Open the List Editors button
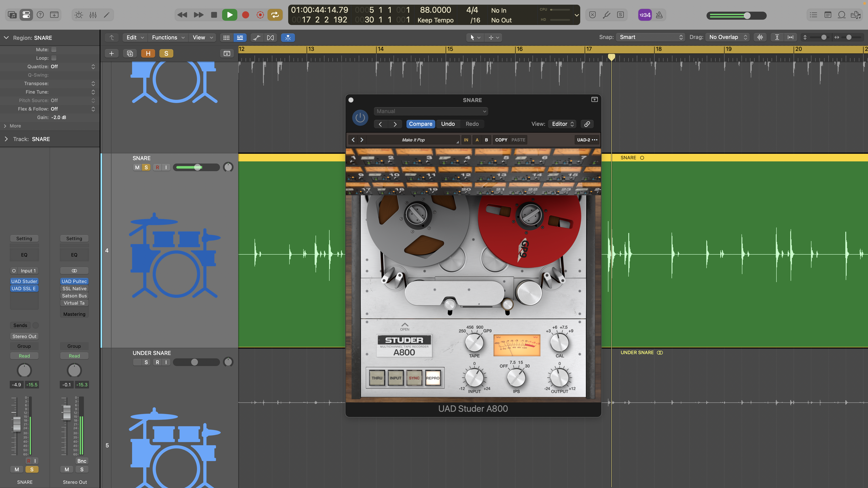This screenshot has height=488, width=868. (813, 15)
